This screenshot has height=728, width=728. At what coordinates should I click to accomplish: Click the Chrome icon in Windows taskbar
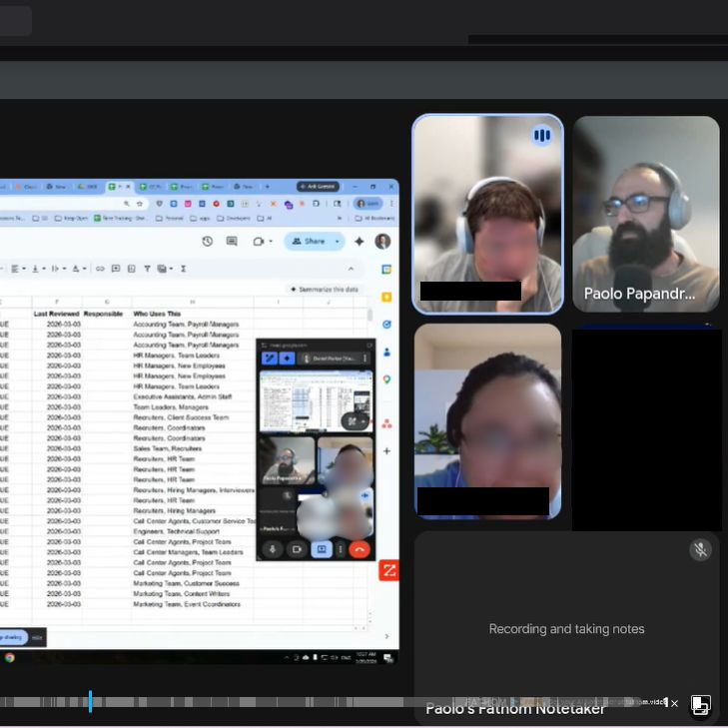(x=9, y=657)
